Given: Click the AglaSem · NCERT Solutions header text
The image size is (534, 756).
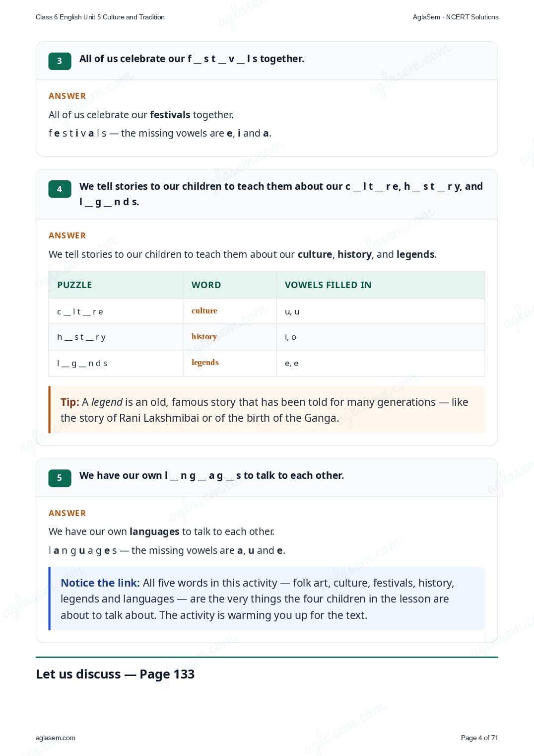Looking at the screenshot, I should point(456,17).
